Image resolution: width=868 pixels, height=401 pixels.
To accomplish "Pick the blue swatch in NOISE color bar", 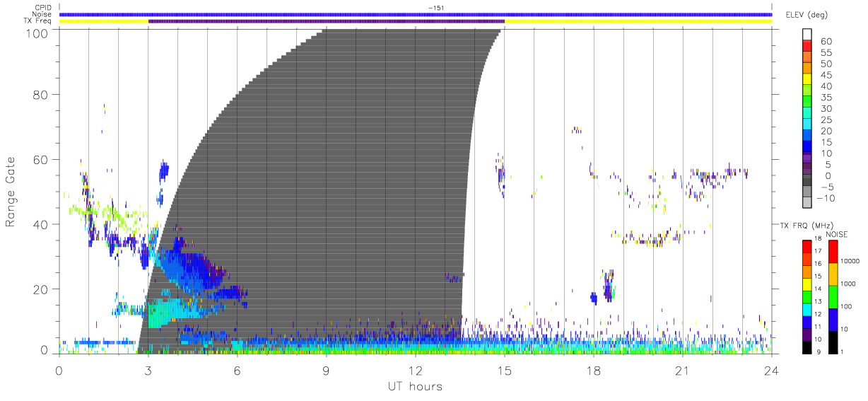I will pos(833,319).
